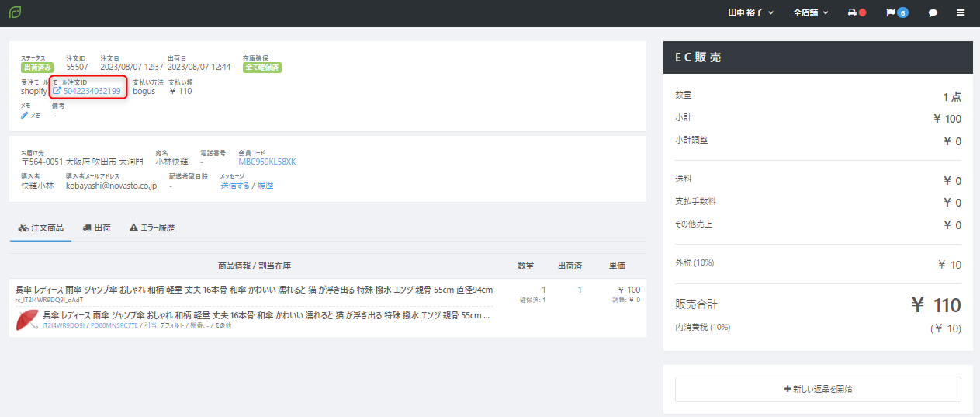This screenshot has width=980, height=417.
Task: Click the 内消費税 (10%) label
Action: point(702,327)
